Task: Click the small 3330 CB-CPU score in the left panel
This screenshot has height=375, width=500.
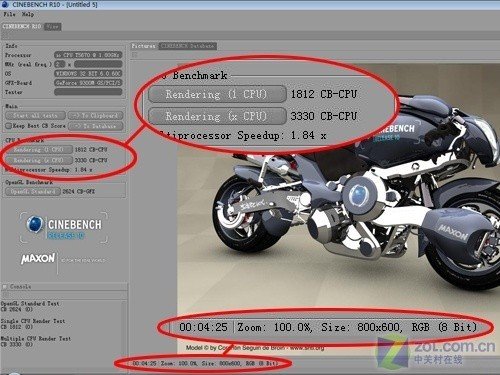Action: pos(91,160)
